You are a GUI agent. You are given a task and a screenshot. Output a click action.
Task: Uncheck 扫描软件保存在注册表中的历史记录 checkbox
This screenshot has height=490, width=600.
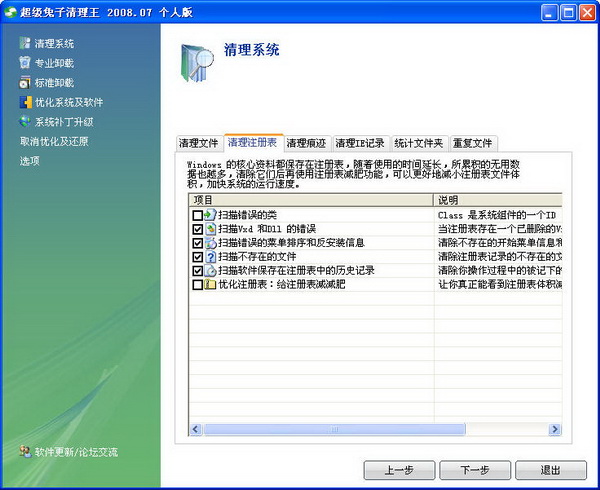pos(197,271)
